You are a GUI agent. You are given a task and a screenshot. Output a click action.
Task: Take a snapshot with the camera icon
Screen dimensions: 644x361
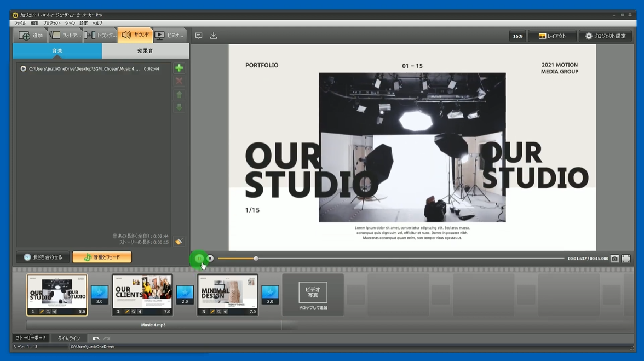(614, 259)
